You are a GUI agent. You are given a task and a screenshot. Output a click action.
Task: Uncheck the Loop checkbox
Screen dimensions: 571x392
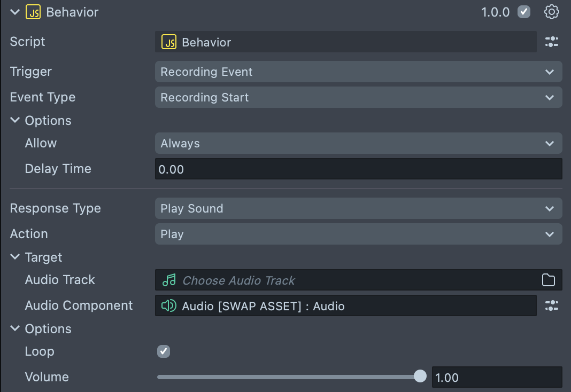[164, 351]
